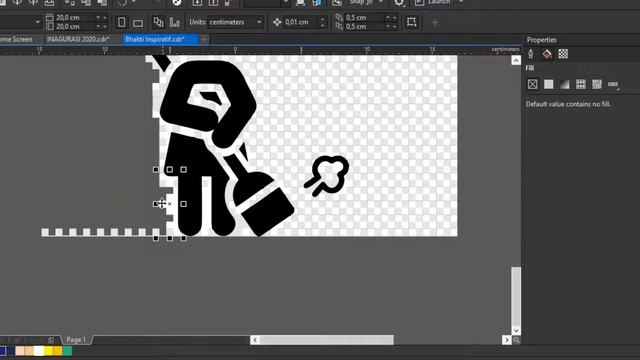Click the vertical scrollbar down arrow
640x360 pixels.
tap(516, 330)
